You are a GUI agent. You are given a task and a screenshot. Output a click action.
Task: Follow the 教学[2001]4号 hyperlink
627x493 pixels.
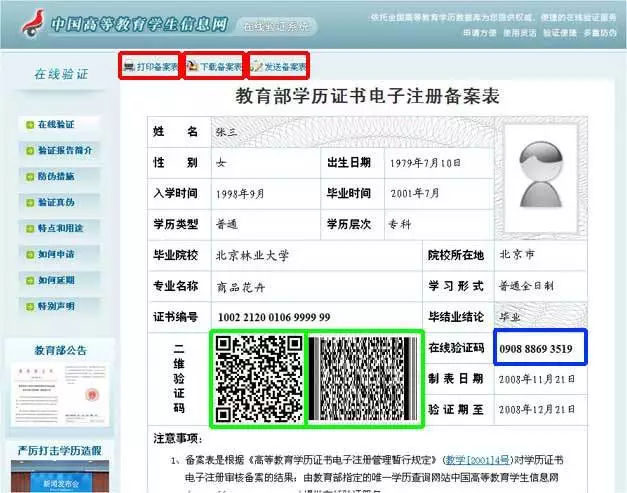coord(477,460)
